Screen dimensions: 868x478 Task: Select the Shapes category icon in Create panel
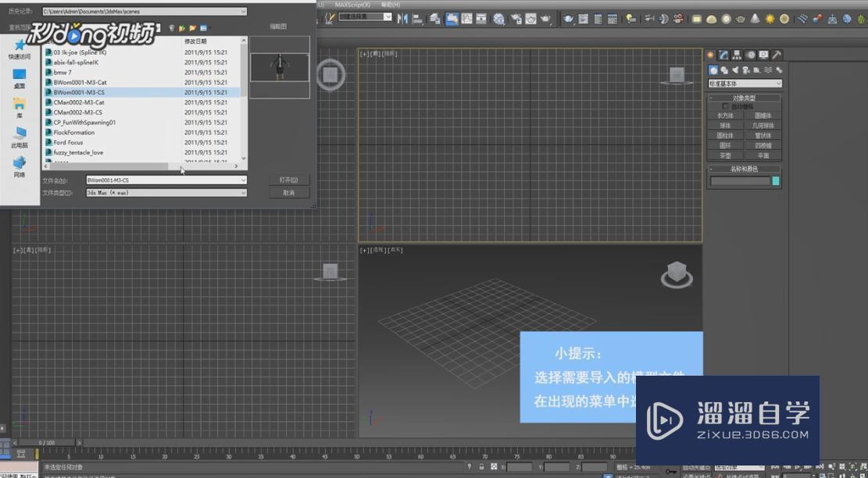724,70
